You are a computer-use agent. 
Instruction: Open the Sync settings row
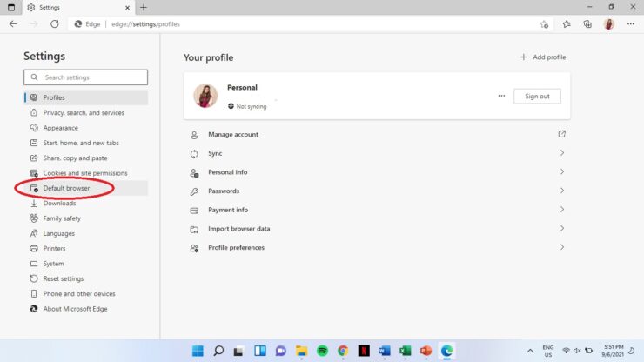377,153
